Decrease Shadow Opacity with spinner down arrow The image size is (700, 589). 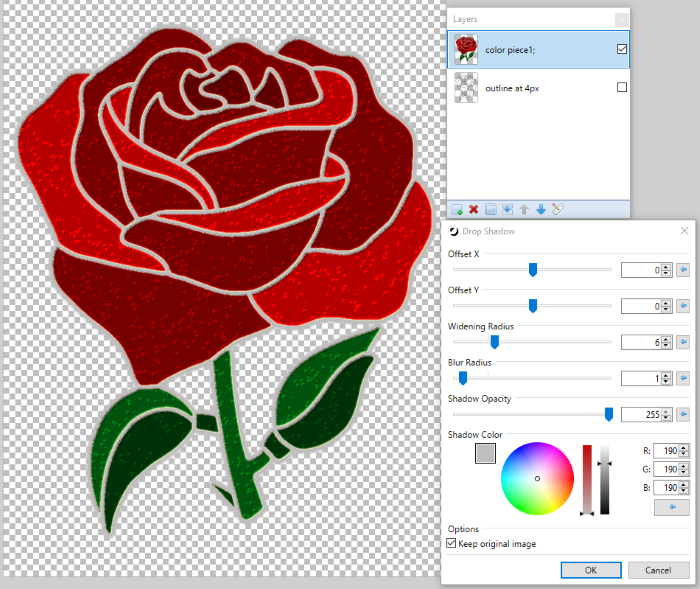666,418
